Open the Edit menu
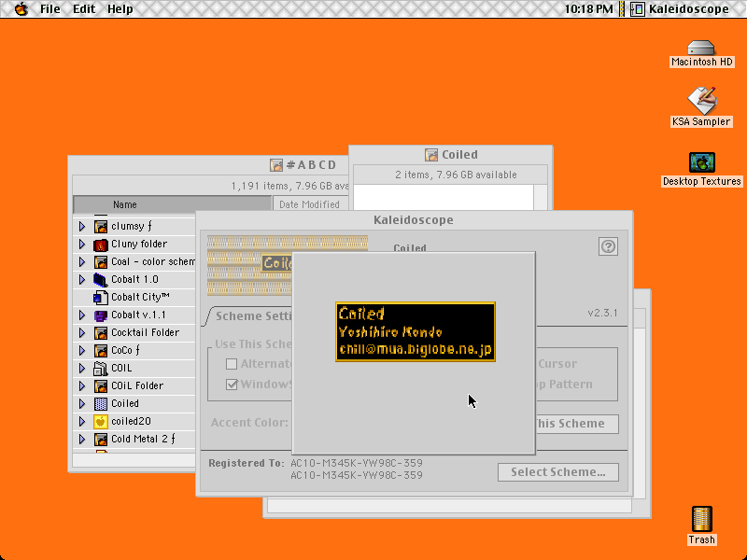This screenshot has height=560, width=747. tap(84, 9)
